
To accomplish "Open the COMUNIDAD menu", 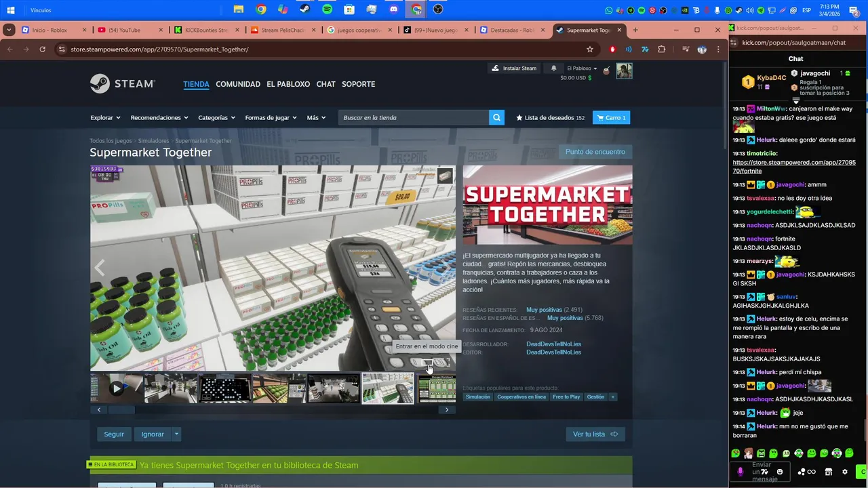I will 238,84.
